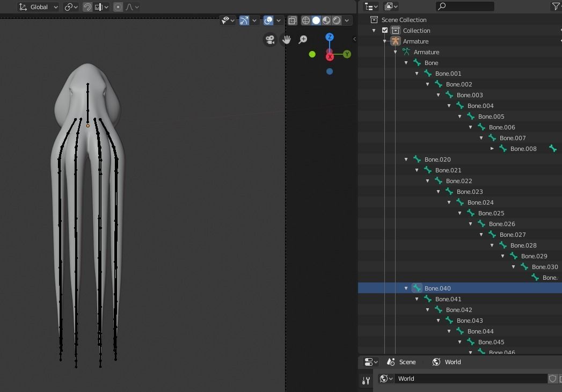The height and width of the screenshot is (392, 562).
Task: Open viewport object visibility and selectability menu
Action: click(228, 20)
